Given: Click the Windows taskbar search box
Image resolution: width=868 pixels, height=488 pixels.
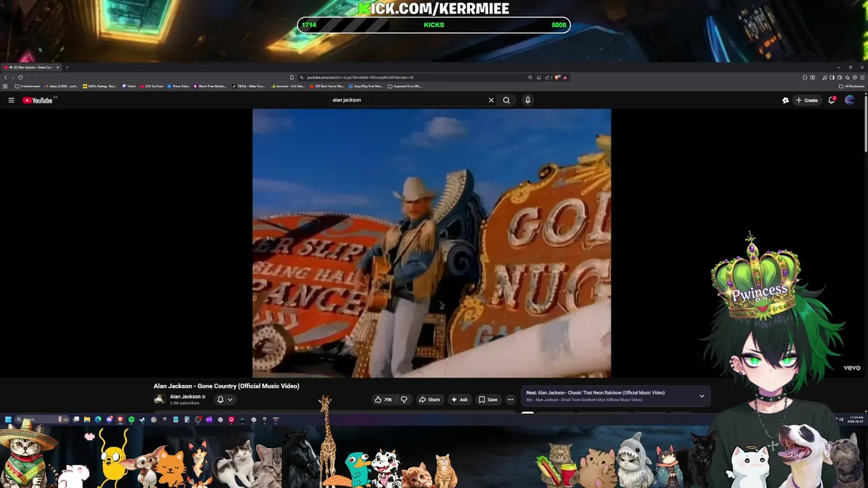Looking at the screenshot, I should tap(42, 420).
